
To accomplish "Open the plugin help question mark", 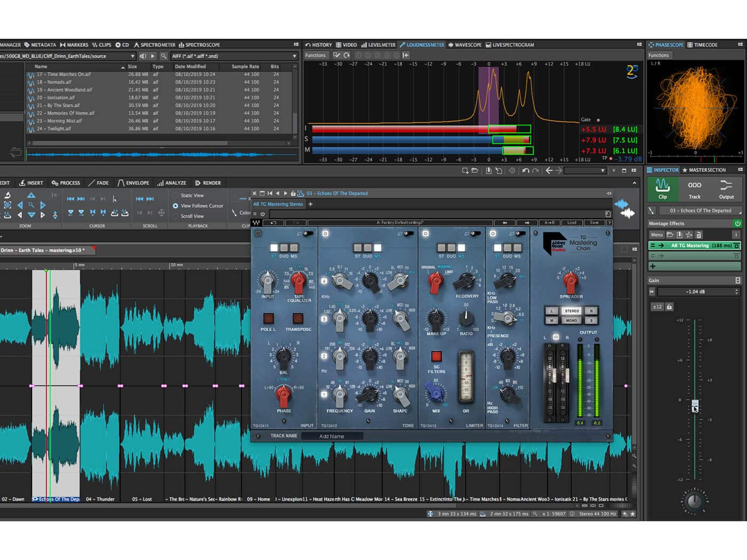I will point(609,222).
